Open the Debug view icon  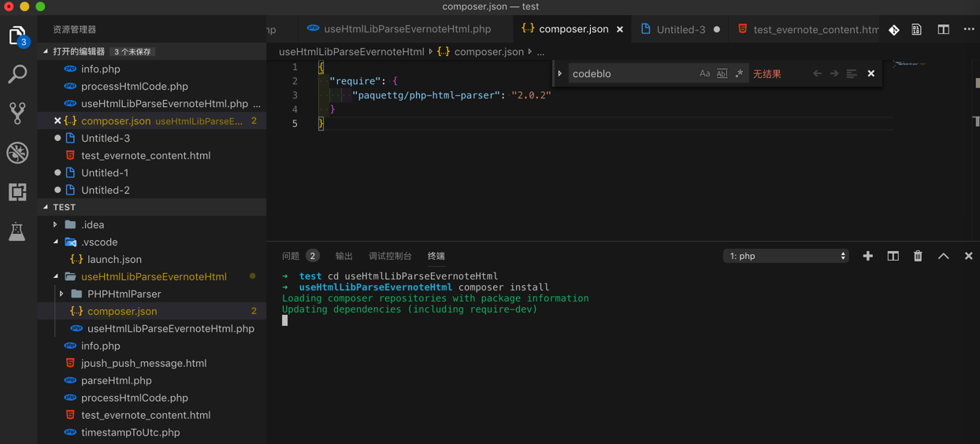17,153
